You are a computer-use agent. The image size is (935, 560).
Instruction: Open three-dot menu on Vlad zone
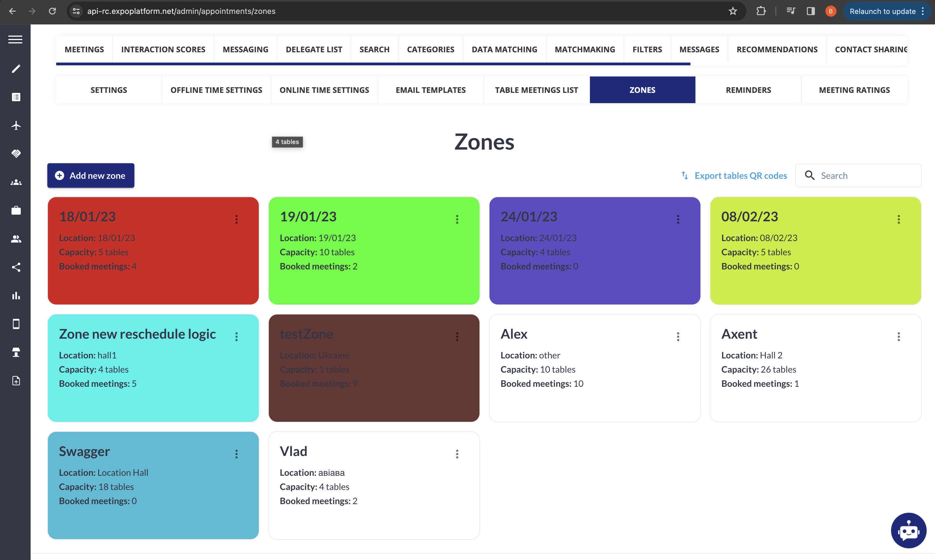[457, 454]
